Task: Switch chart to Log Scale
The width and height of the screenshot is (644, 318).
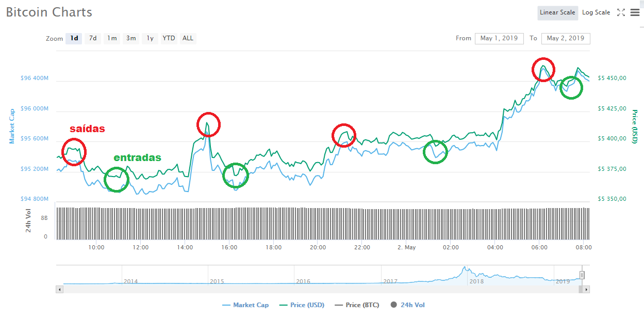Action: [596, 12]
